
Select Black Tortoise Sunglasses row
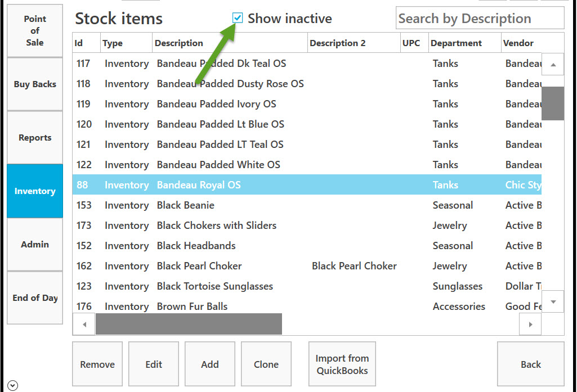[307, 286]
